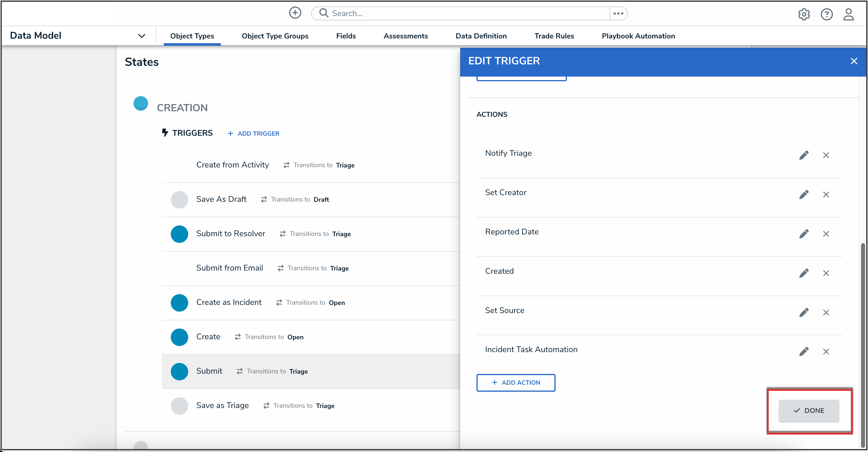
Task: Click the Done button
Action: click(x=808, y=410)
